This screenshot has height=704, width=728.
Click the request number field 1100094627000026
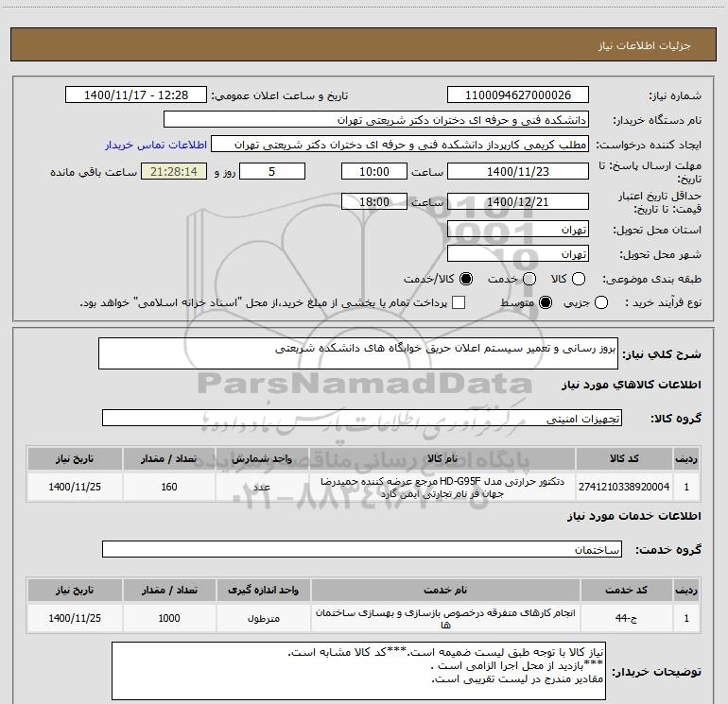click(x=518, y=95)
